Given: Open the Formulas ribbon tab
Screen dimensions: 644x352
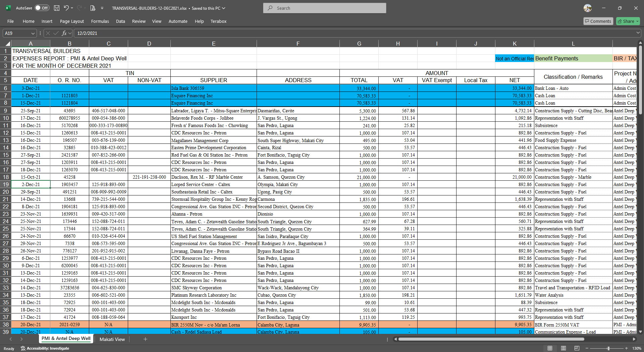Looking at the screenshot, I should tap(100, 21).
